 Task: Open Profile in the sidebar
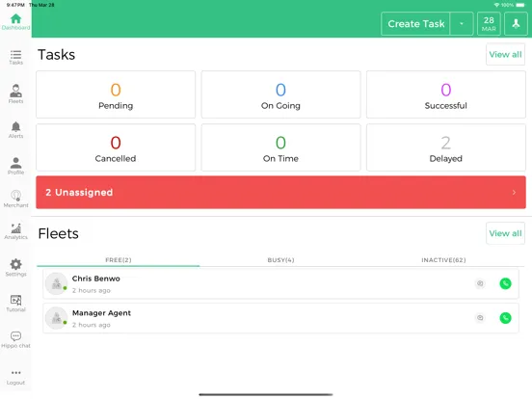pos(15,166)
